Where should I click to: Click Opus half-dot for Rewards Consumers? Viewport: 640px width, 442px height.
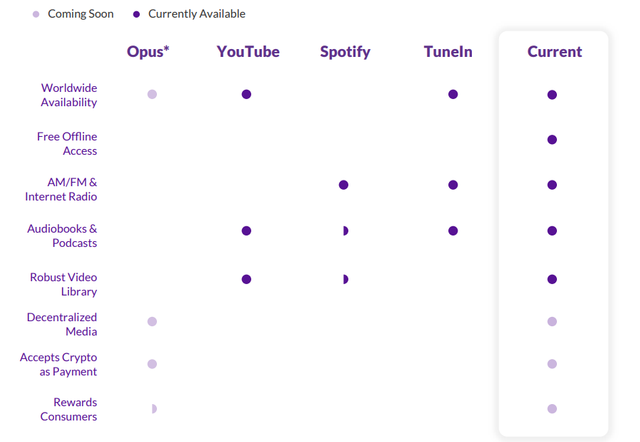coord(154,409)
